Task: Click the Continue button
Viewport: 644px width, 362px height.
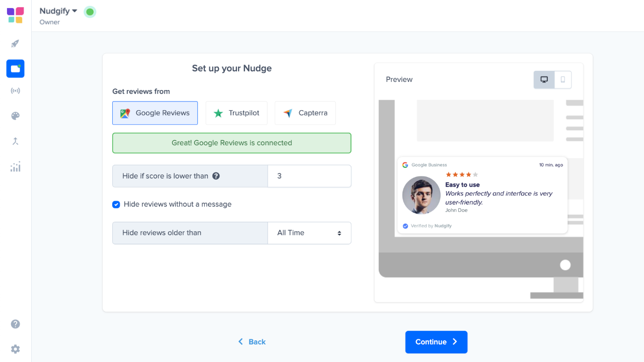Action: tap(436, 342)
